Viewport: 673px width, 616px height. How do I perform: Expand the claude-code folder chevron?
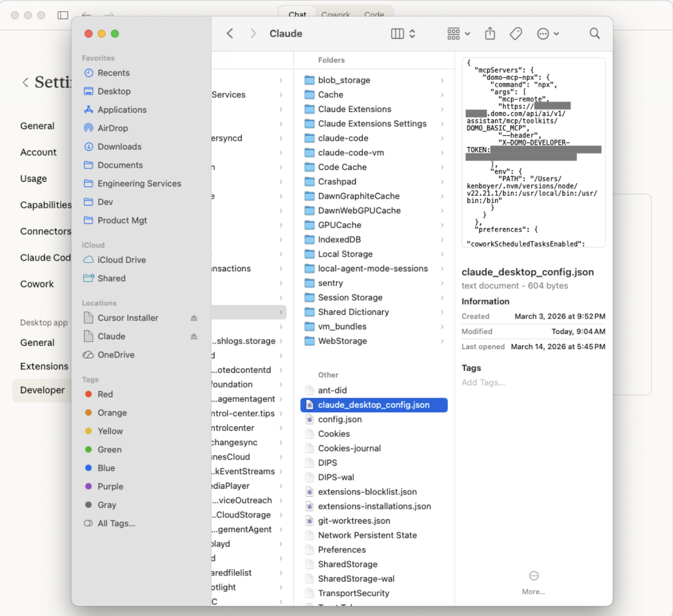click(442, 139)
